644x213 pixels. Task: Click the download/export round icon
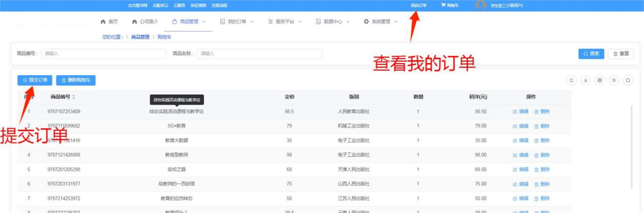pyautogui.click(x=586, y=80)
